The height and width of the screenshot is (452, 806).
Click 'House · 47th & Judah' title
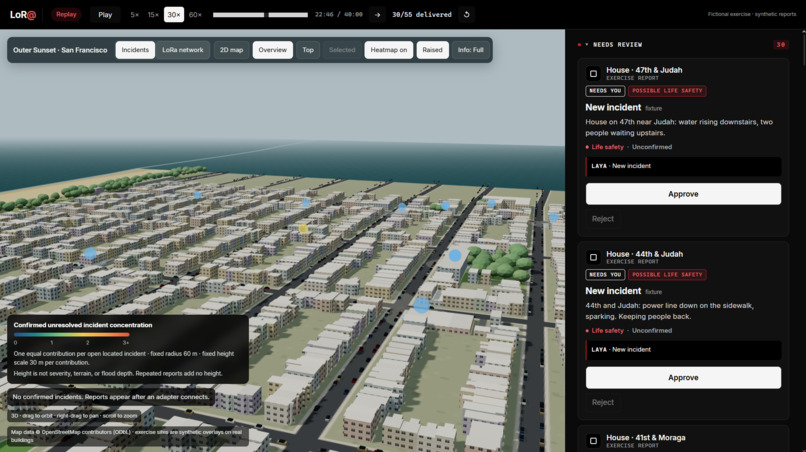[644, 70]
